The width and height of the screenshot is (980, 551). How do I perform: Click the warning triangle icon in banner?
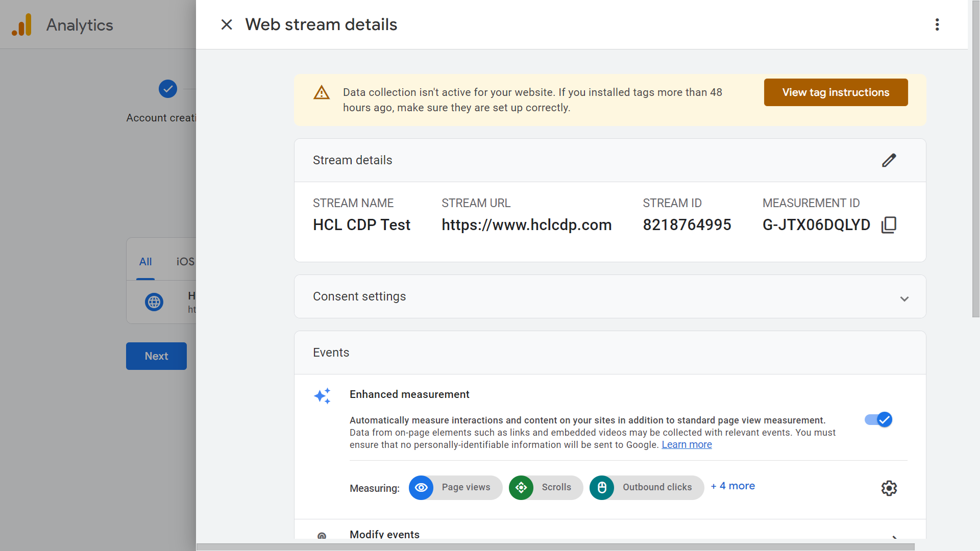[x=322, y=93]
